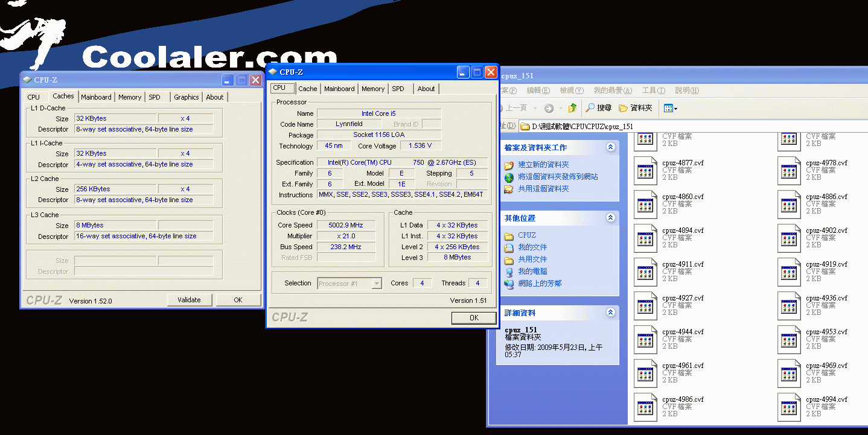Switch to Cache tab in CPU-Z 1.51
Image resolution: width=868 pixels, height=435 pixels.
click(x=307, y=89)
